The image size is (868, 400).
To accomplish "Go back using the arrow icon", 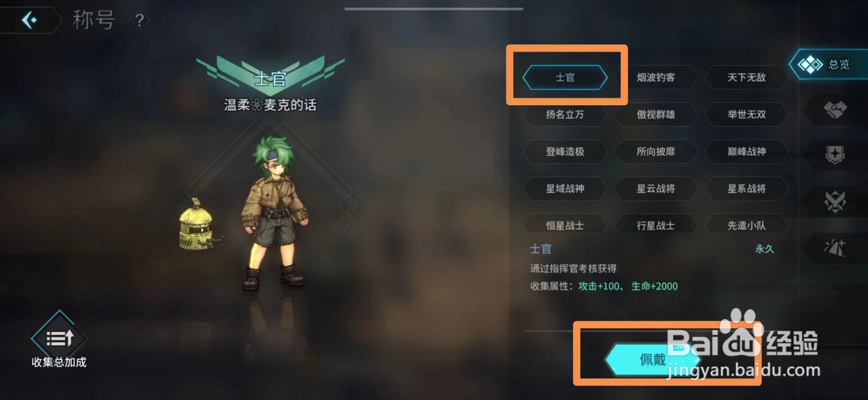I will 29,20.
